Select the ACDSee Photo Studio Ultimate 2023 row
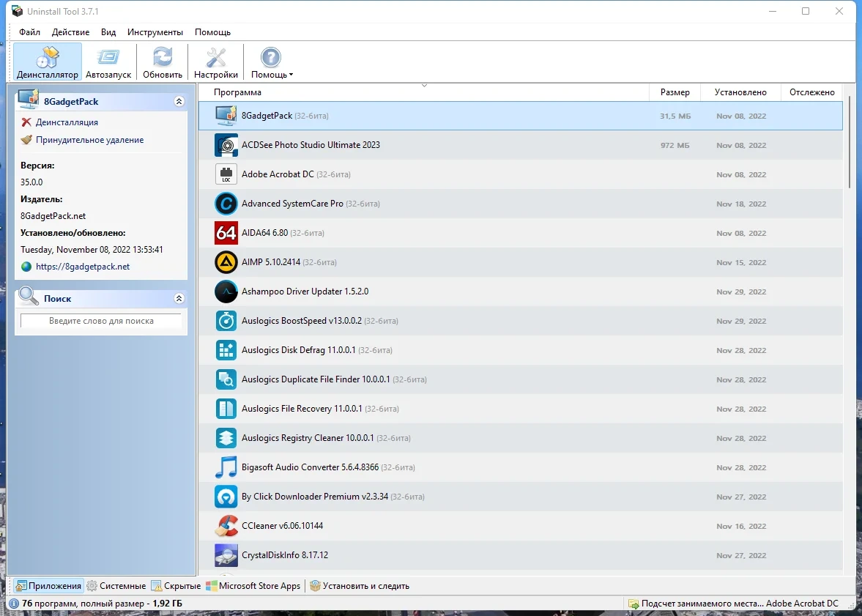 [520, 144]
